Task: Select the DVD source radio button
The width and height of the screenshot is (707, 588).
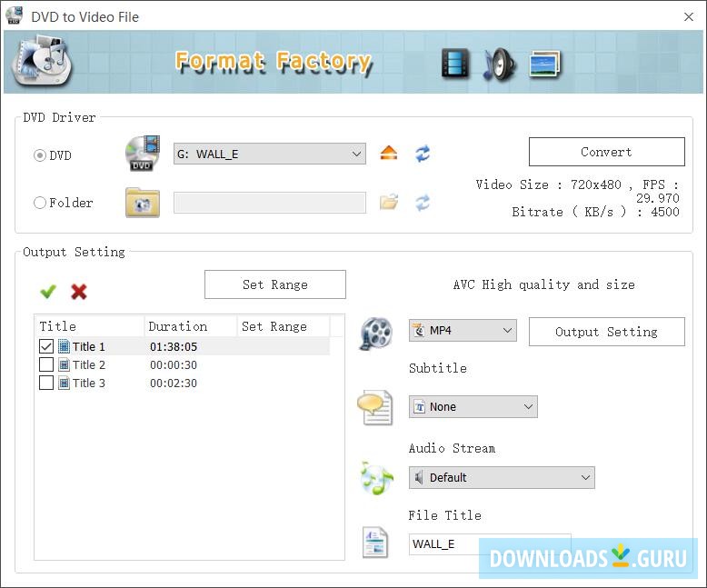Action: 40,155
